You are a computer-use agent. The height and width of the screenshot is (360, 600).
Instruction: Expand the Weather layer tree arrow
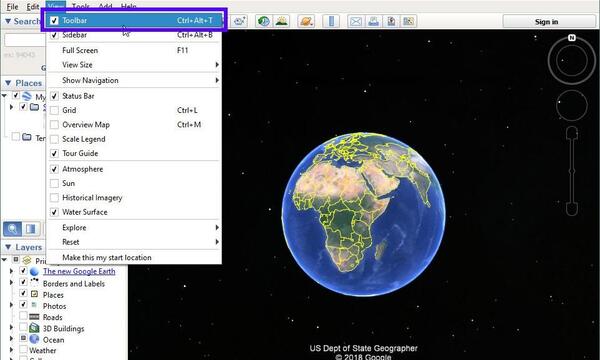click(11, 350)
